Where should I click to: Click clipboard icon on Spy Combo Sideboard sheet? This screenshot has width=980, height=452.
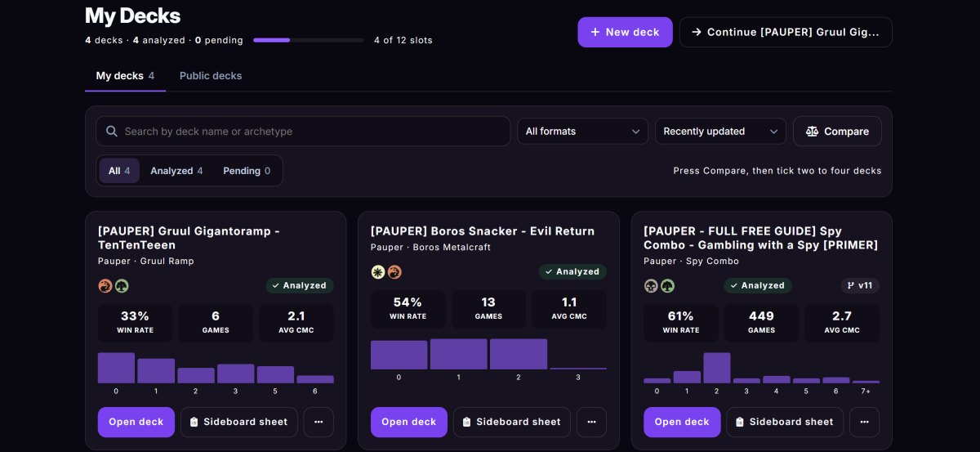[739, 423]
